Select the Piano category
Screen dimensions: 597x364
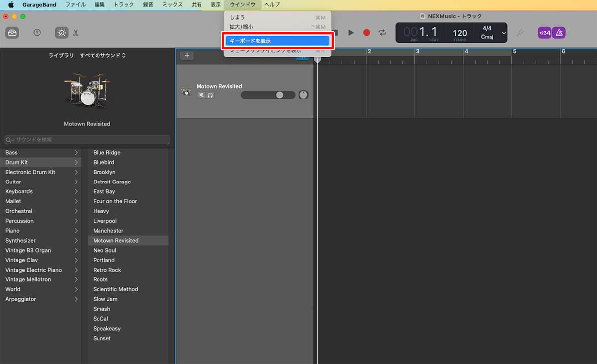(x=41, y=231)
